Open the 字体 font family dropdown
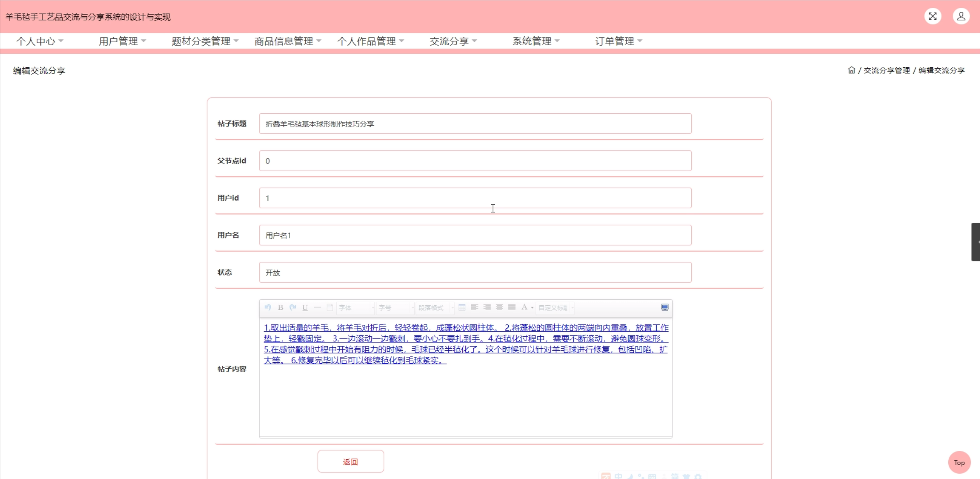Viewport: 980px width, 479px height. pos(356,307)
